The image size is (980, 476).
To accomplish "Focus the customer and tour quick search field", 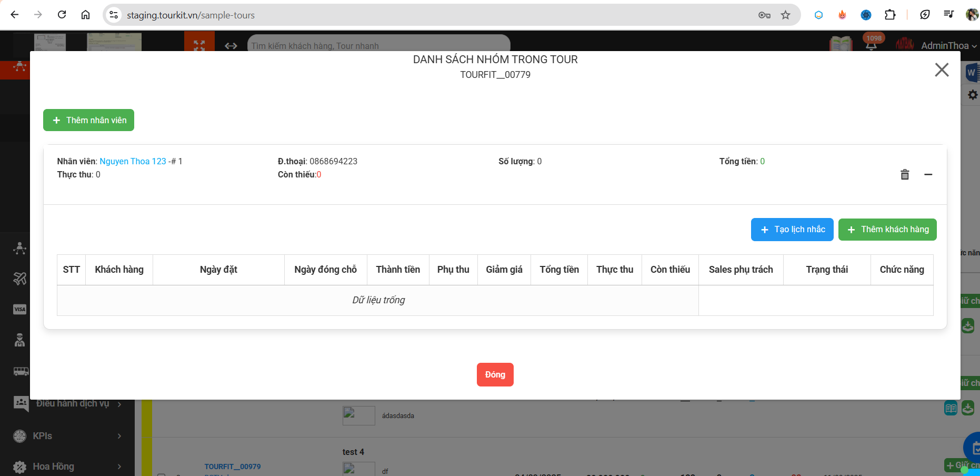I will [378, 46].
